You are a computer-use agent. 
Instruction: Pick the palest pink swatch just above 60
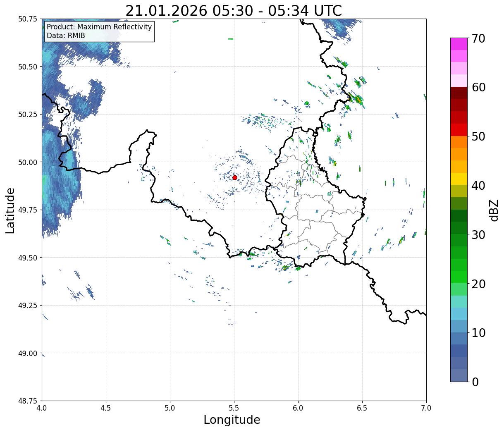point(459,81)
